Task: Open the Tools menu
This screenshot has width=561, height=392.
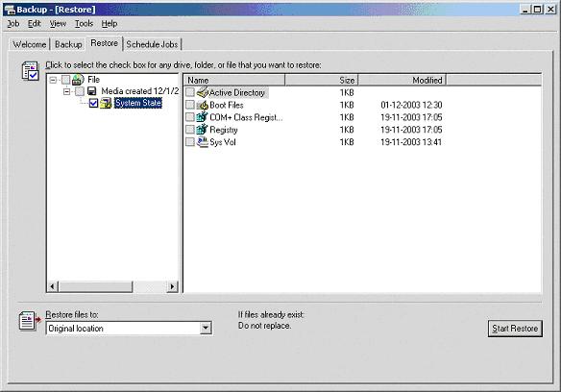Action: pos(84,24)
